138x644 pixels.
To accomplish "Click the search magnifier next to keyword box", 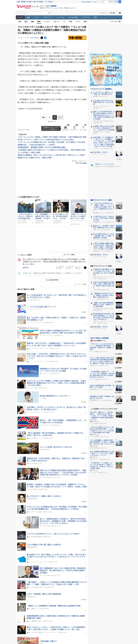I will pos(49,13).
